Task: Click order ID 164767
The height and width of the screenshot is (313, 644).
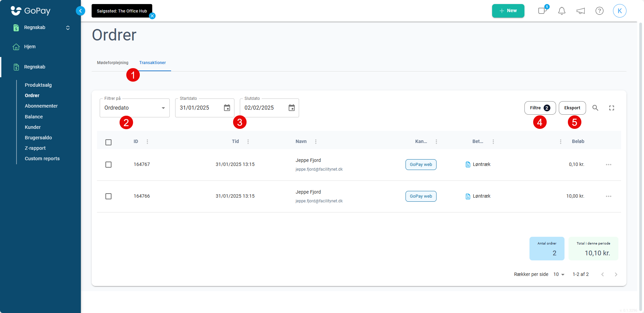Action: point(142,165)
